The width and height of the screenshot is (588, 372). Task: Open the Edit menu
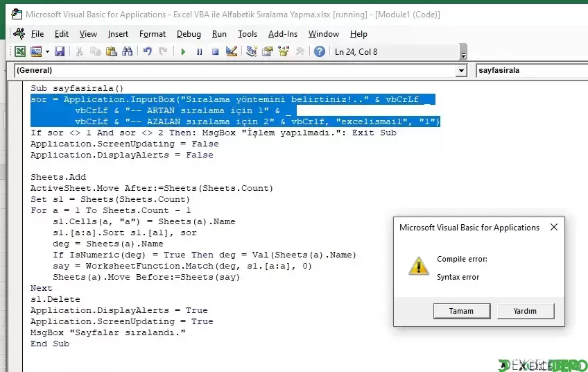62,34
